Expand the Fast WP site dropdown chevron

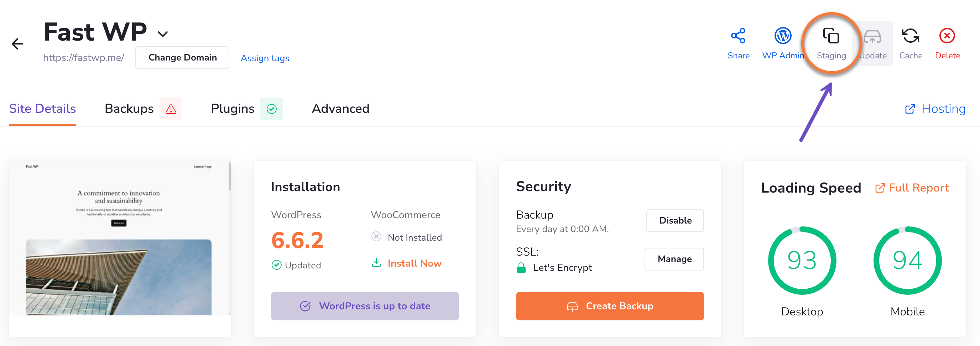(163, 34)
